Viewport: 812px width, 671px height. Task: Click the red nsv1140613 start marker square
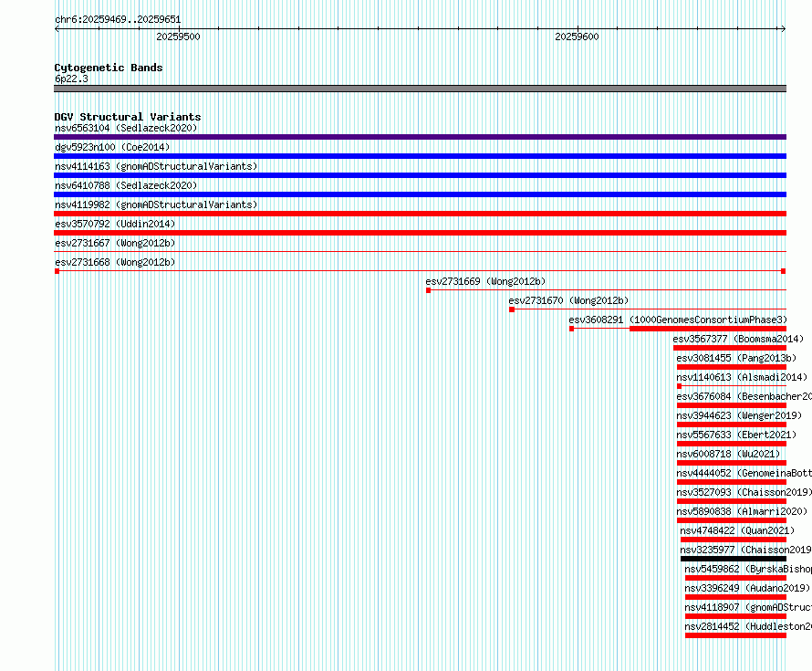(679, 386)
